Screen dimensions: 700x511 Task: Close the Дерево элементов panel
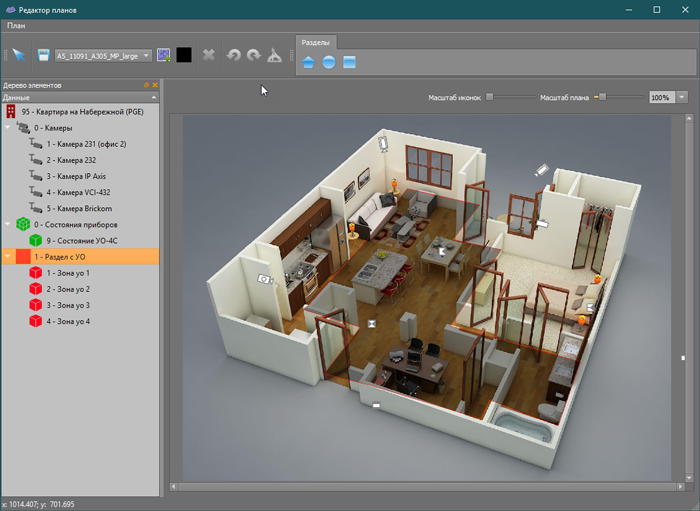[155, 86]
